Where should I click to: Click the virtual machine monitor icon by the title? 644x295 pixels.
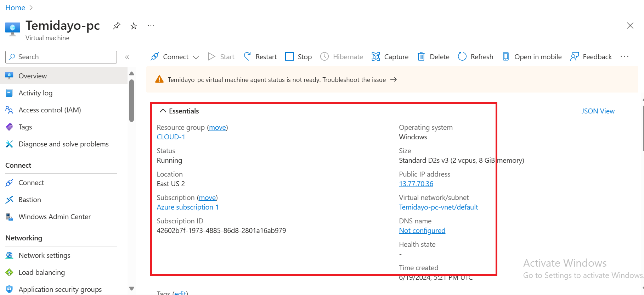point(13,29)
